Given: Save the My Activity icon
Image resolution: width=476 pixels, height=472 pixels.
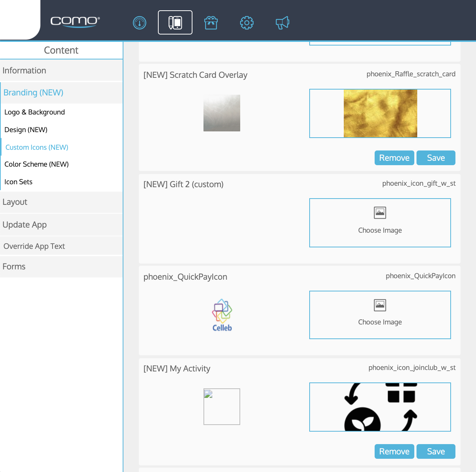Looking at the screenshot, I should click(436, 451).
